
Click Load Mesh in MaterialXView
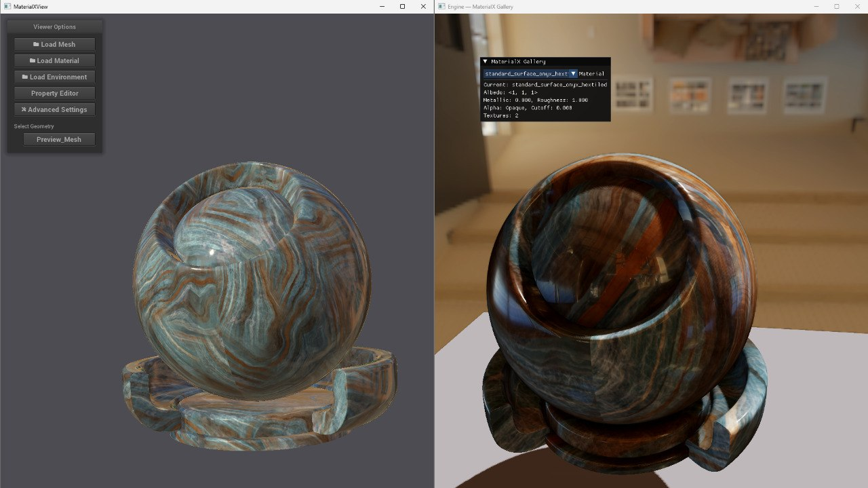click(54, 44)
